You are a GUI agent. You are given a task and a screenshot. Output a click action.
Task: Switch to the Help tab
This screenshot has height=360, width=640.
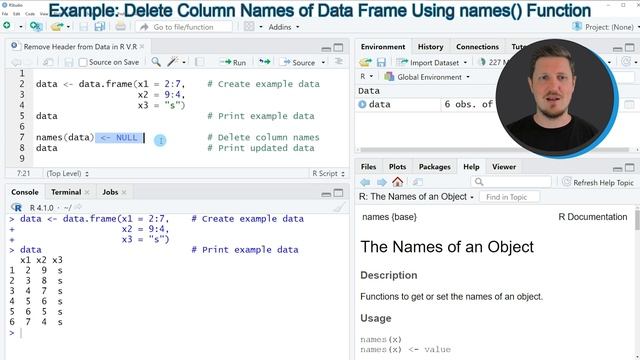(471, 167)
